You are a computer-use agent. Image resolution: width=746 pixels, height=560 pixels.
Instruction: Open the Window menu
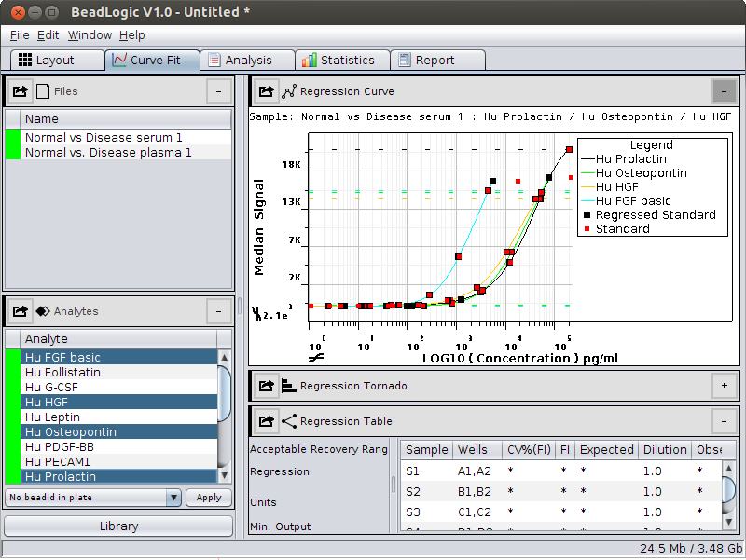[x=90, y=35]
